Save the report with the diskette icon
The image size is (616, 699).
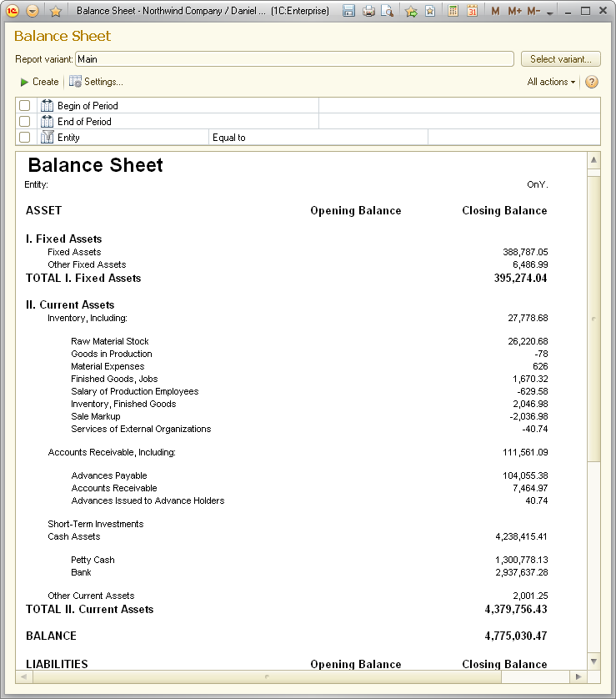click(348, 11)
